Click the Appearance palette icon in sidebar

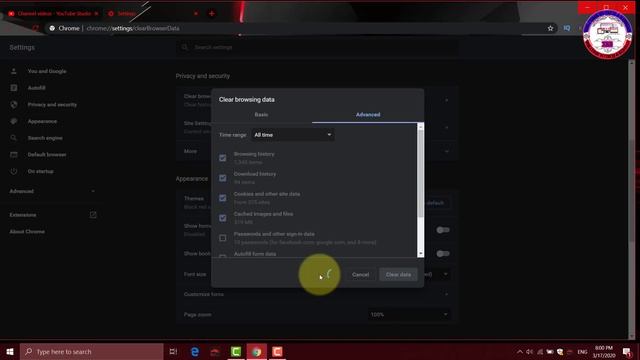pos(14,121)
